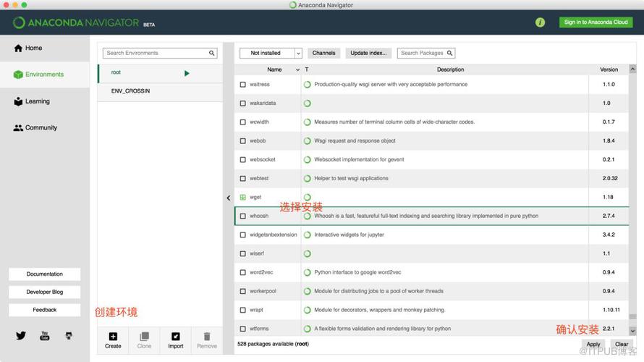This screenshot has width=644, height=362.
Task: Check the websocket package checkbox
Action: tap(242, 160)
